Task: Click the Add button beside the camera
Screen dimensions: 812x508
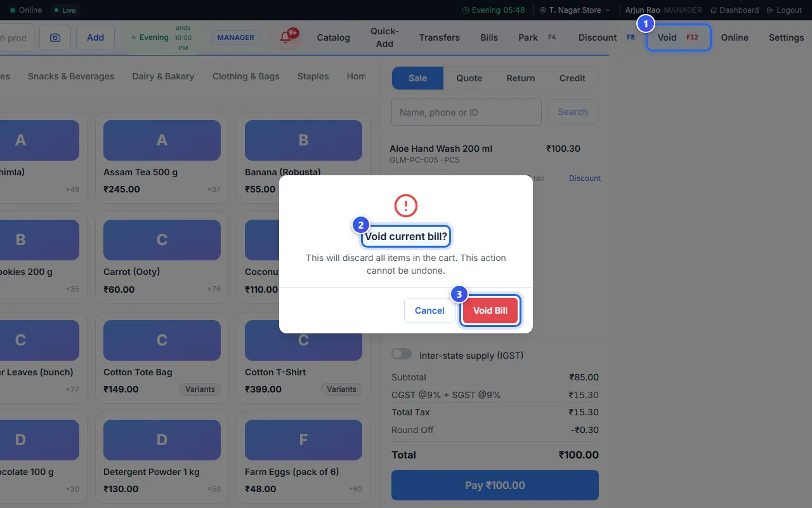Action: [x=95, y=37]
